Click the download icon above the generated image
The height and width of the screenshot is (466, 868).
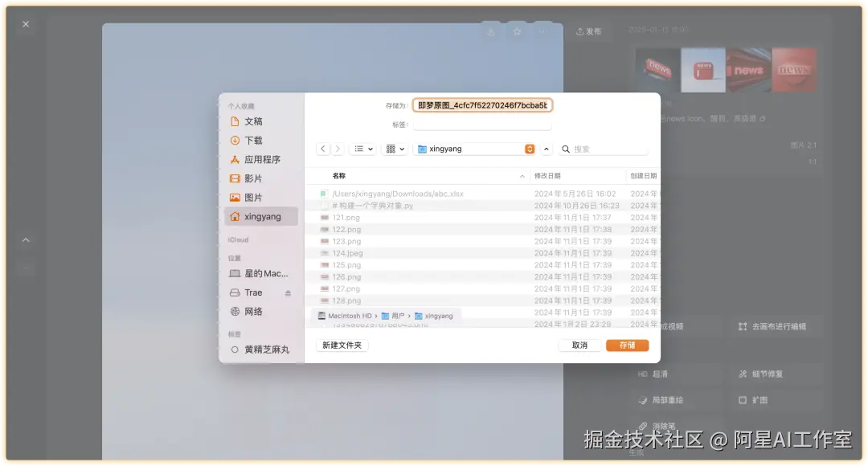coord(491,31)
